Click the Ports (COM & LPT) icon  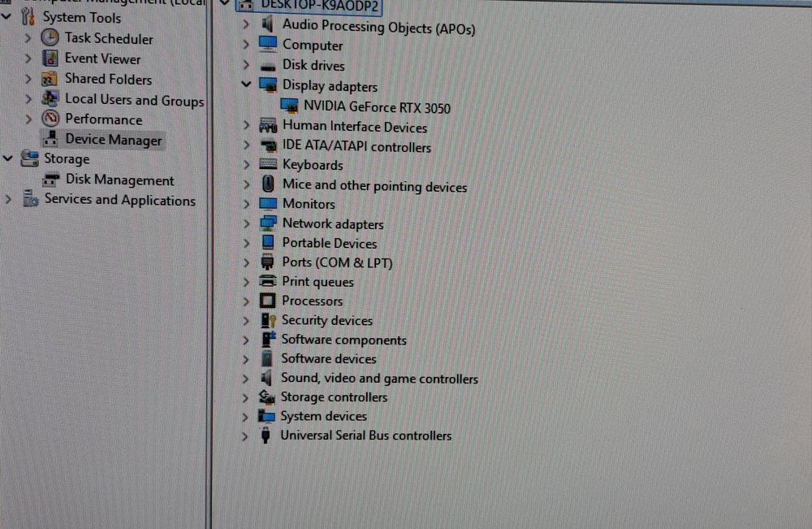click(x=267, y=262)
